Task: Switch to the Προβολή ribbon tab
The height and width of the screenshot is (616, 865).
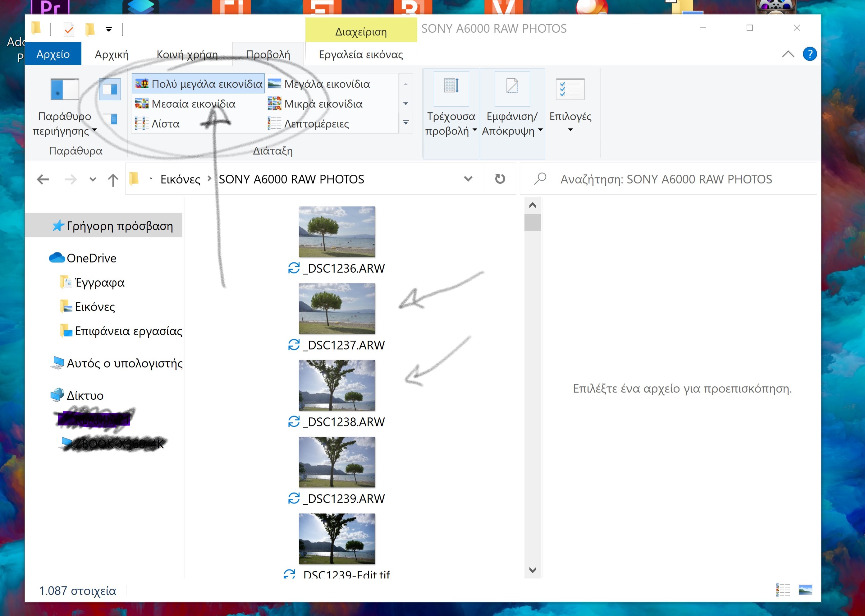Action: pyautogui.click(x=268, y=54)
